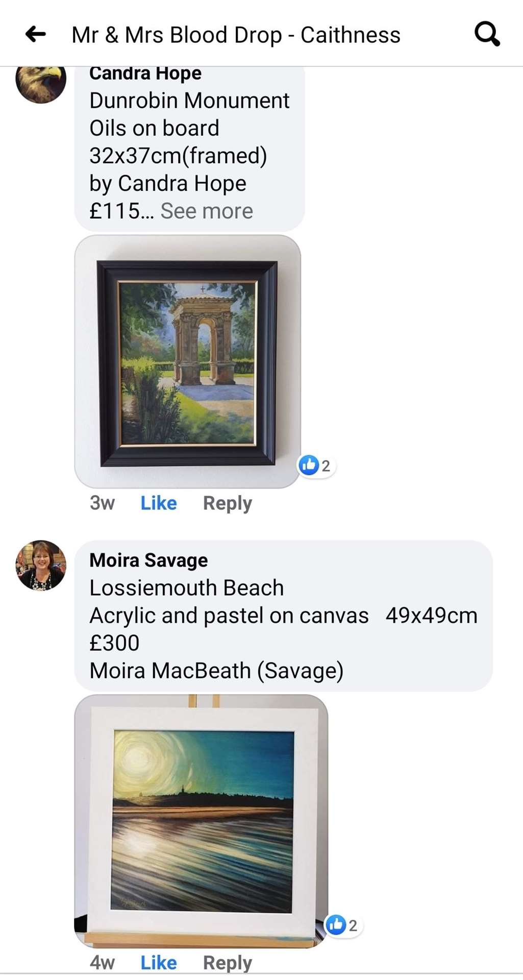Open Candra Hope's name link
Screen dimensions: 523x980
click(145, 73)
